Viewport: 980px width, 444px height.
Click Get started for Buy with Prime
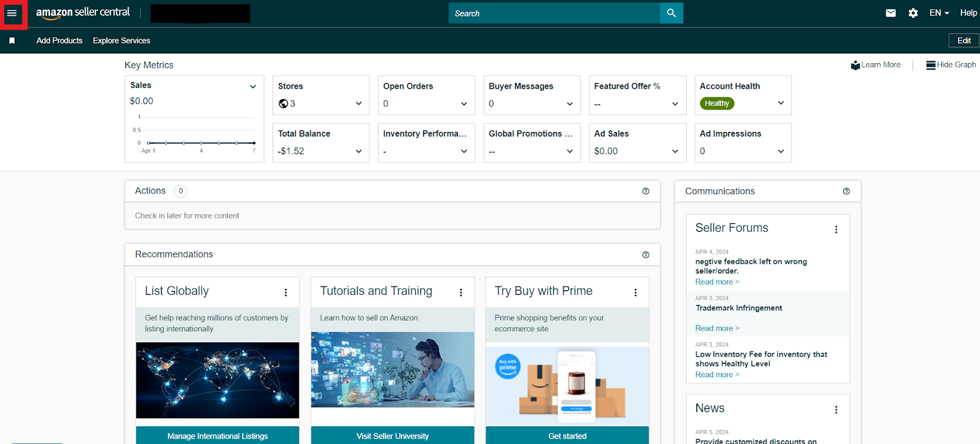click(x=567, y=435)
